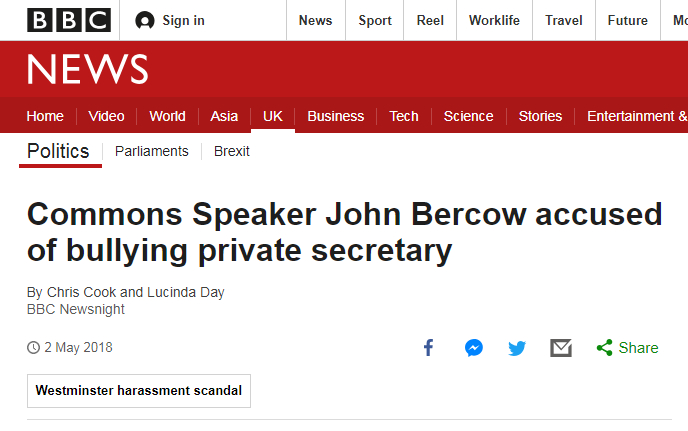This screenshot has width=688, height=431.
Task: Click the 2 May 2018 date stamp
Action: tap(77, 348)
